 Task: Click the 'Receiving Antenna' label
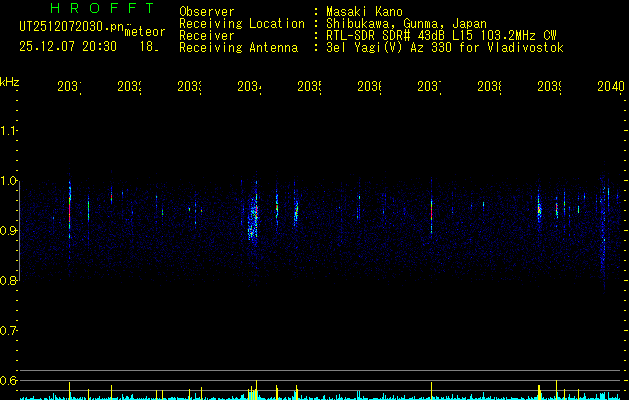coord(238,48)
